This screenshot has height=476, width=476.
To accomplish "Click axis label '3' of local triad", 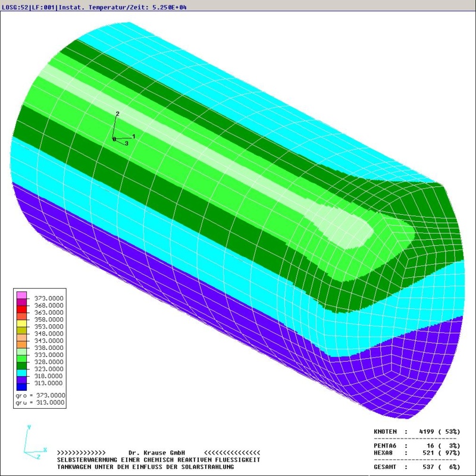I will (x=127, y=143).
